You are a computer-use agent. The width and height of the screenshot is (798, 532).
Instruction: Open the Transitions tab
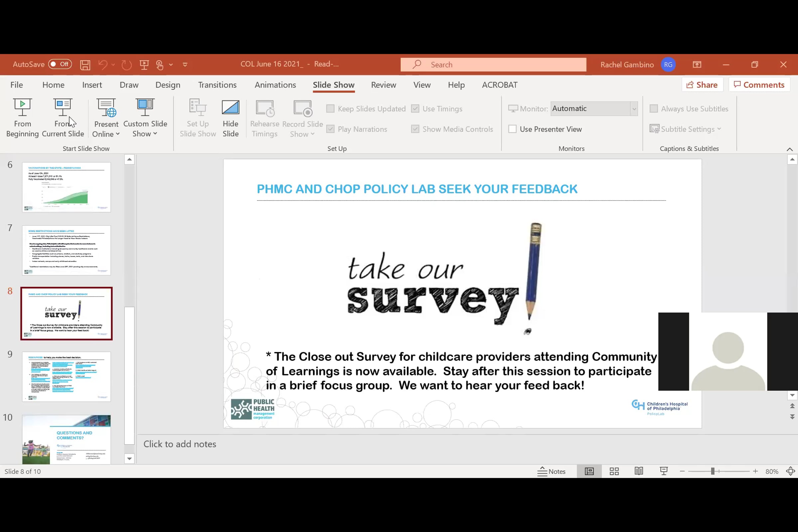click(x=217, y=85)
